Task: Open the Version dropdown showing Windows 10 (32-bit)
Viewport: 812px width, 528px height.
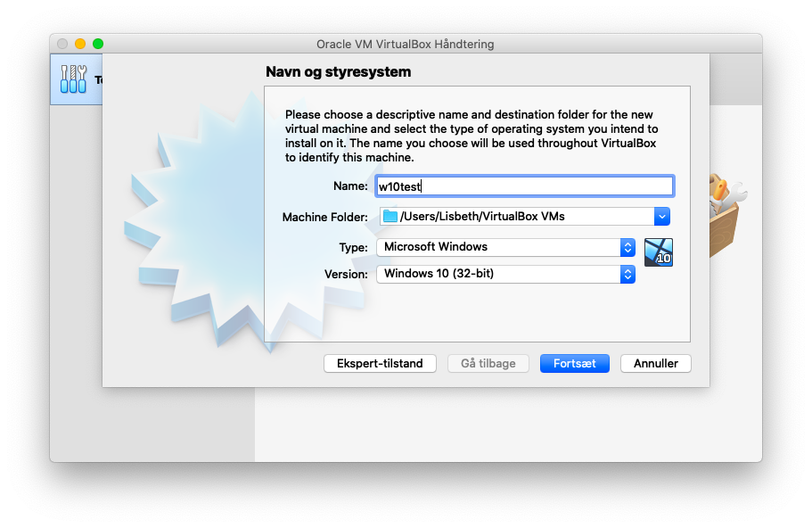Action: point(505,274)
